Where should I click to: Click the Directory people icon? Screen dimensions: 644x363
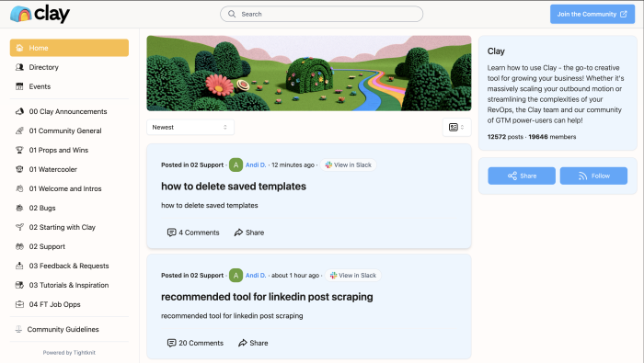click(x=19, y=67)
